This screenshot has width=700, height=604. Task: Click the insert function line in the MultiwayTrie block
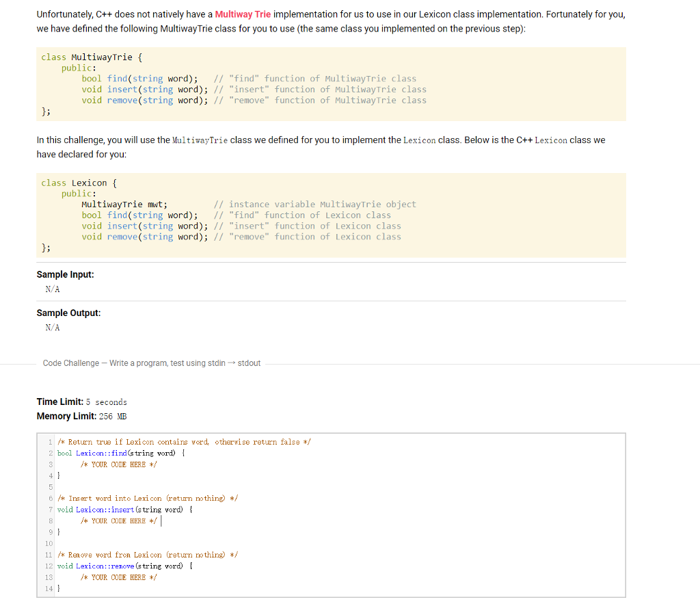tap(123, 89)
